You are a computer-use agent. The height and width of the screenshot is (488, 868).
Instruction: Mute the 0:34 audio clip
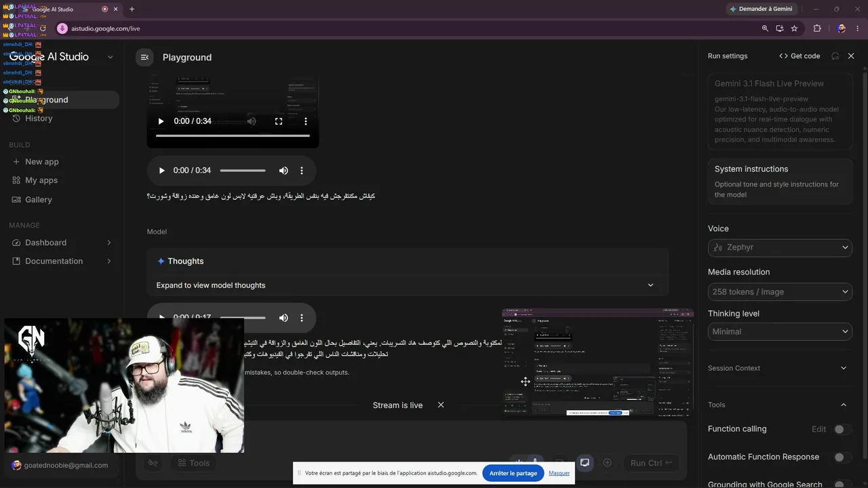pos(283,171)
